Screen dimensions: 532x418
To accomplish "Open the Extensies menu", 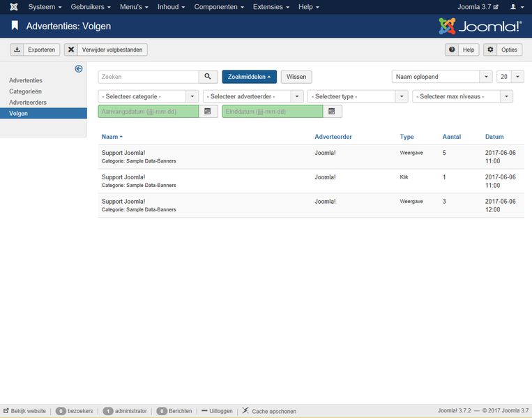I will pos(271,7).
